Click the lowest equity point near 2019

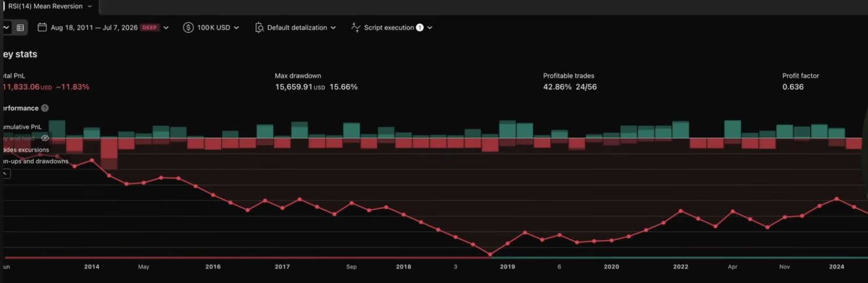click(490, 254)
